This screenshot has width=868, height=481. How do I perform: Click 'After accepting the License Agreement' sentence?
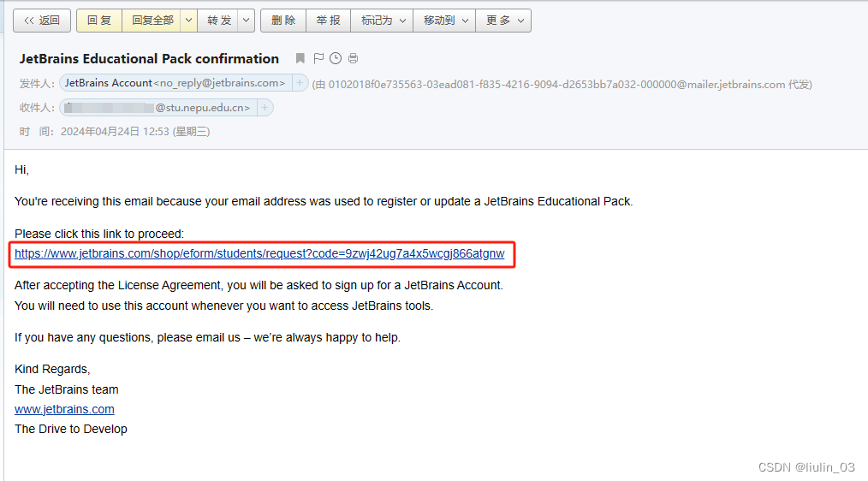click(259, 286)
